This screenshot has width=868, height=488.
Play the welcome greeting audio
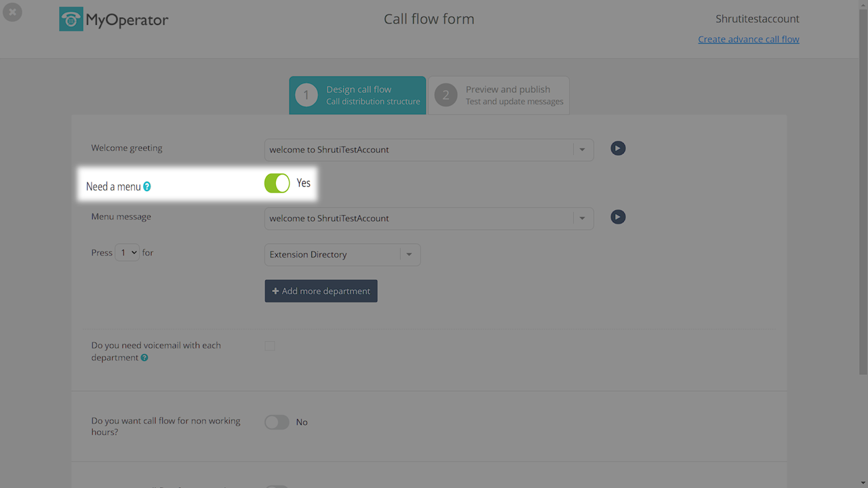[618, 148]
